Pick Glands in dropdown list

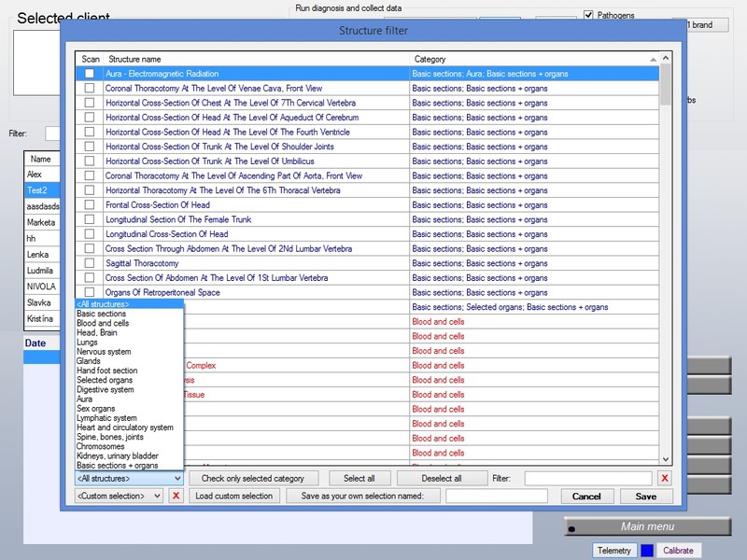pos(89,361)
